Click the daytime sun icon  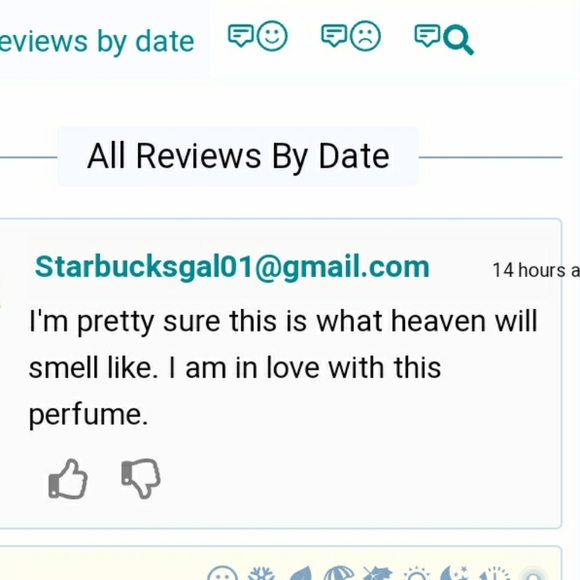(417, 574)
